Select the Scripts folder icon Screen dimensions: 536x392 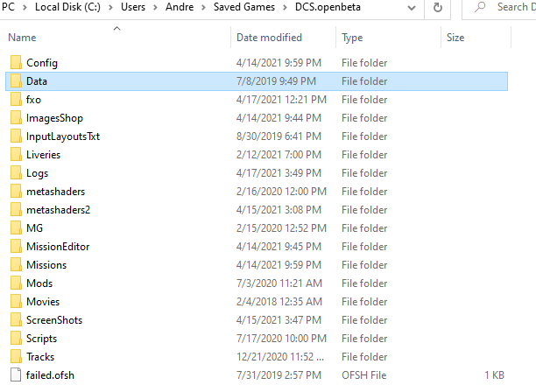16,339
